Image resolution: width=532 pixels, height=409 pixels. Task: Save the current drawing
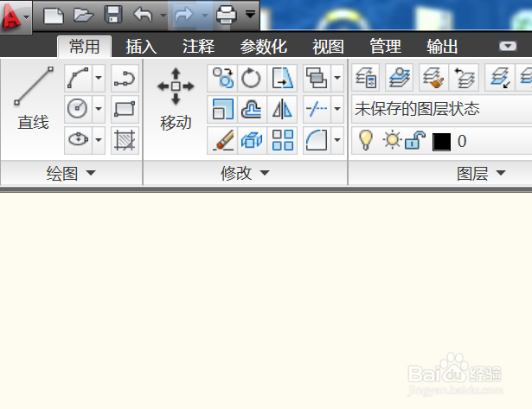(113, 16)
